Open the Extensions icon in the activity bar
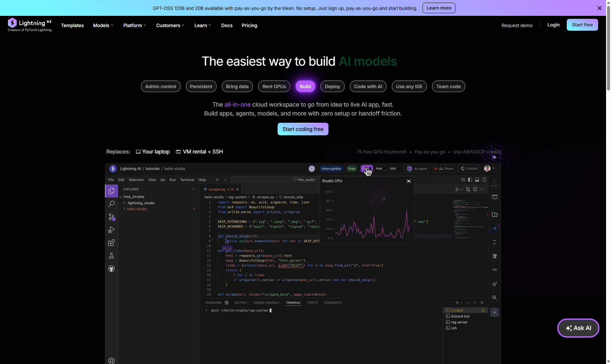The width and height of the screenshot is (611, 364). click(112, 243)
